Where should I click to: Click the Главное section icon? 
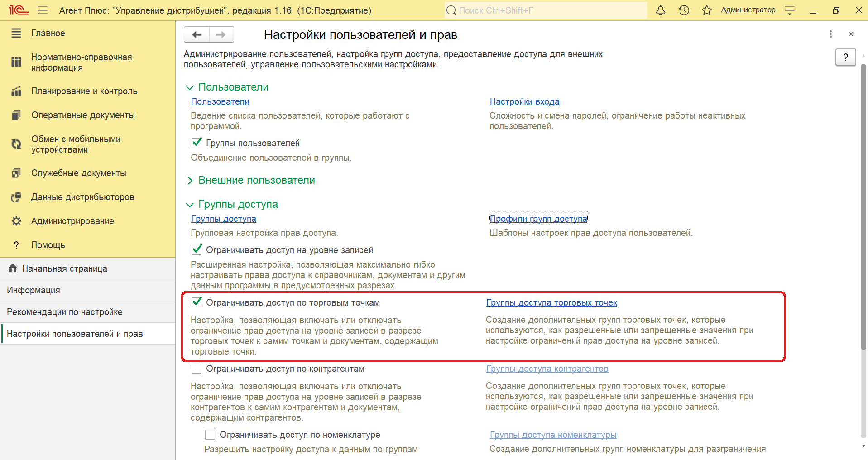pyautogui.click(x=16, y=33)
